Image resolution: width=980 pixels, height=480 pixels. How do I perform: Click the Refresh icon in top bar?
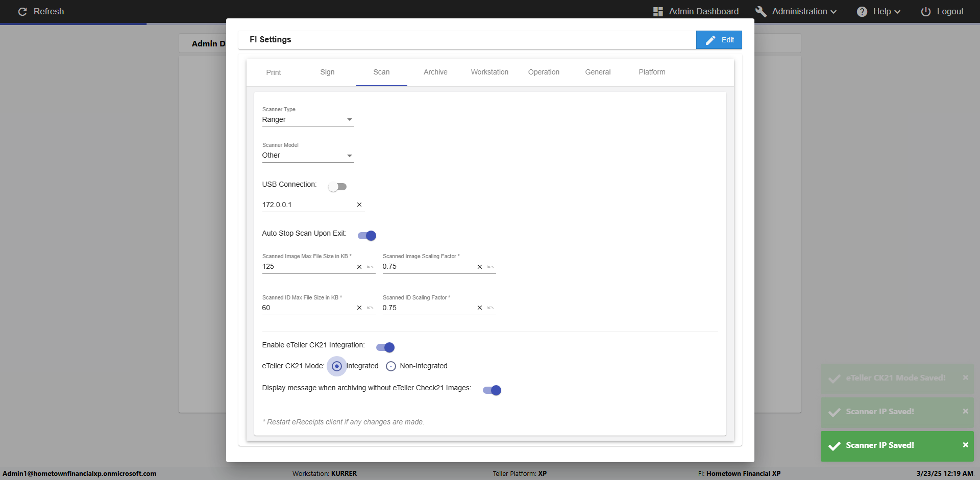22,11
